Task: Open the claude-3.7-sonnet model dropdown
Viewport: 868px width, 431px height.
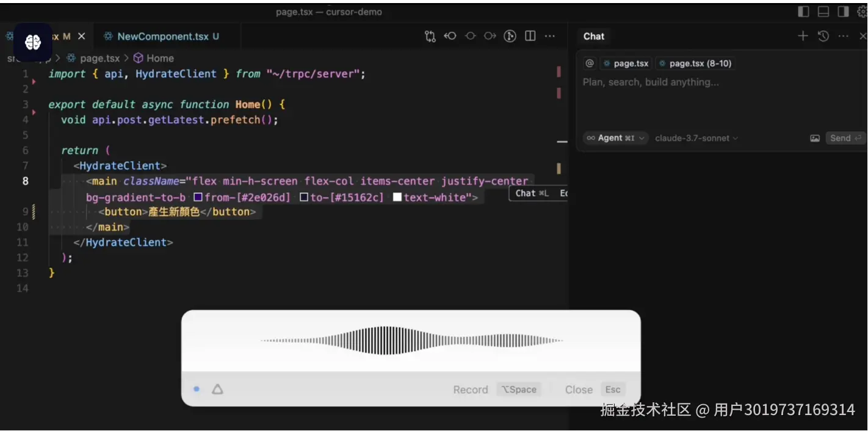Action: pos(696,139)
